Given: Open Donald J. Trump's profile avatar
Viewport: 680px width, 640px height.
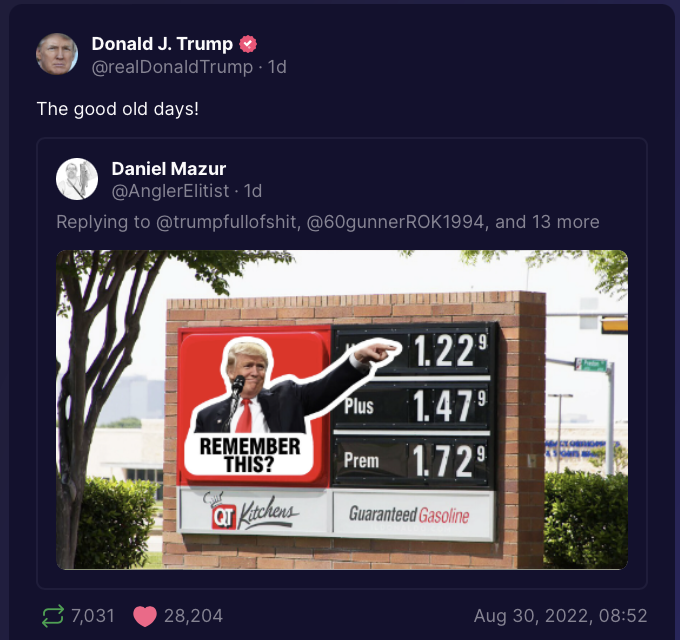Looking at the screenshot, I should (57, 54).
